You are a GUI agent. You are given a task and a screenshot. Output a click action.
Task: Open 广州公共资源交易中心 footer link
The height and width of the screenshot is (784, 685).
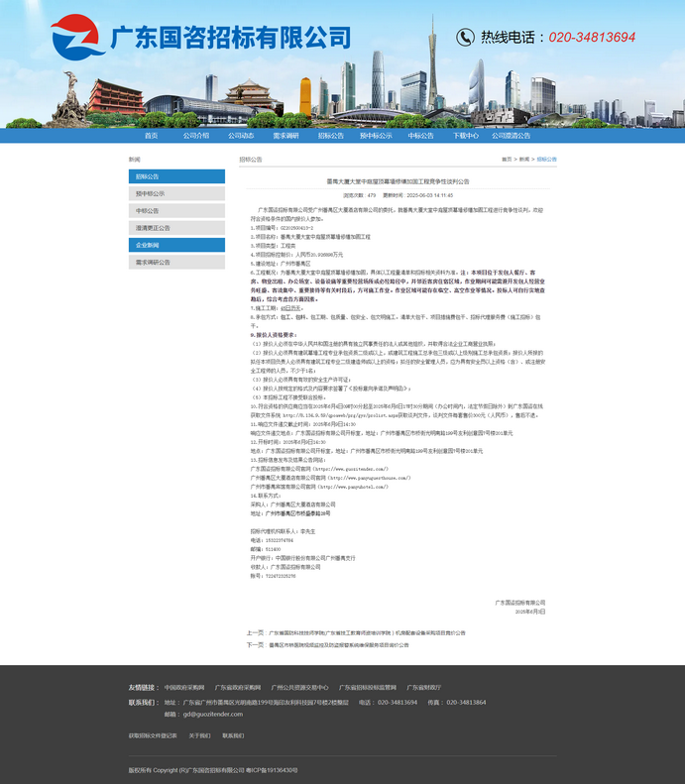300,688
